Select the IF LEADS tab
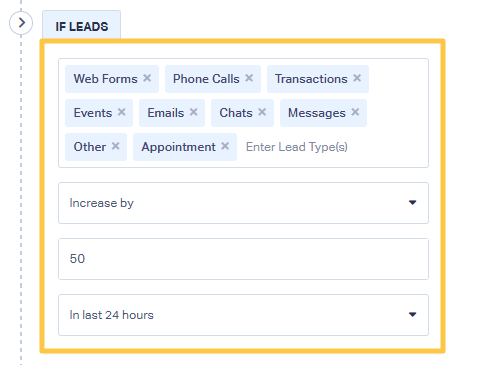Screen dimensions: 483x365 pyautogui.click(x=81, y=26)
